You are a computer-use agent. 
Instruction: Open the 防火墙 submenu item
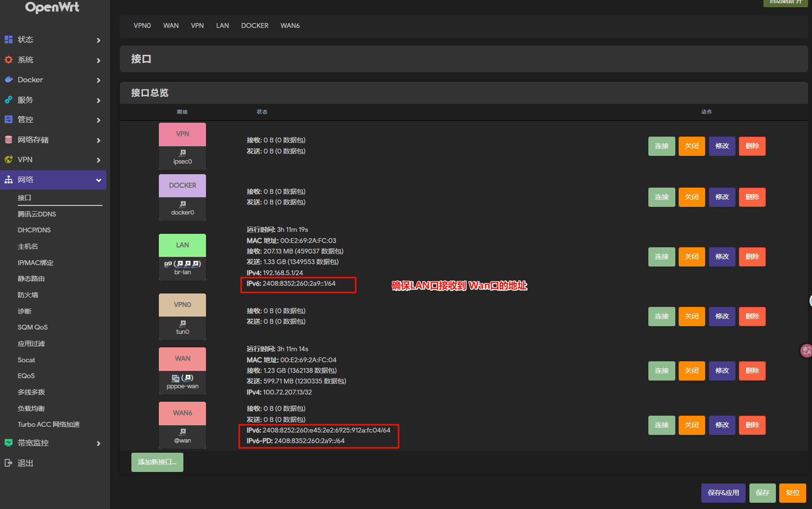[x=28, y=295]
